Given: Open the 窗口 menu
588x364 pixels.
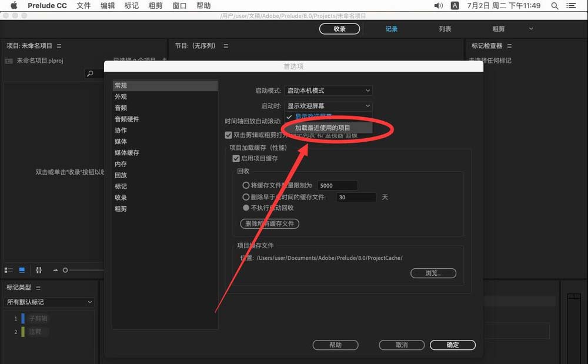Looking at the screenshot, I should [179, 5].
